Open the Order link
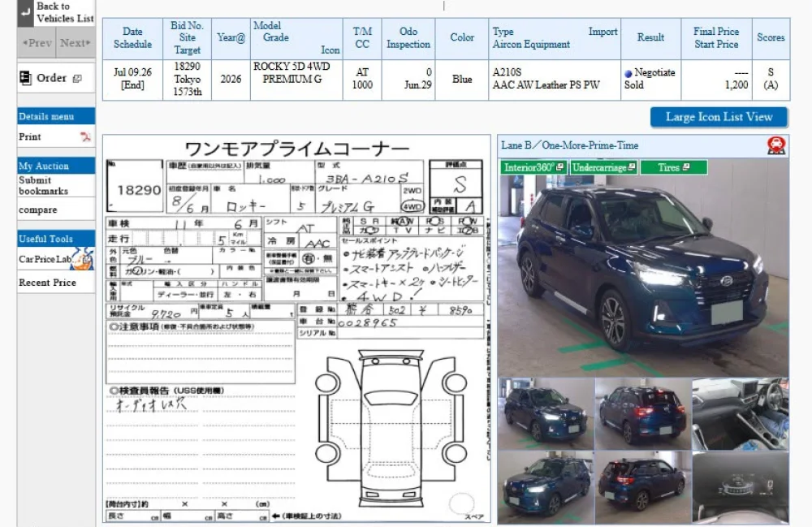 (51, 78)
